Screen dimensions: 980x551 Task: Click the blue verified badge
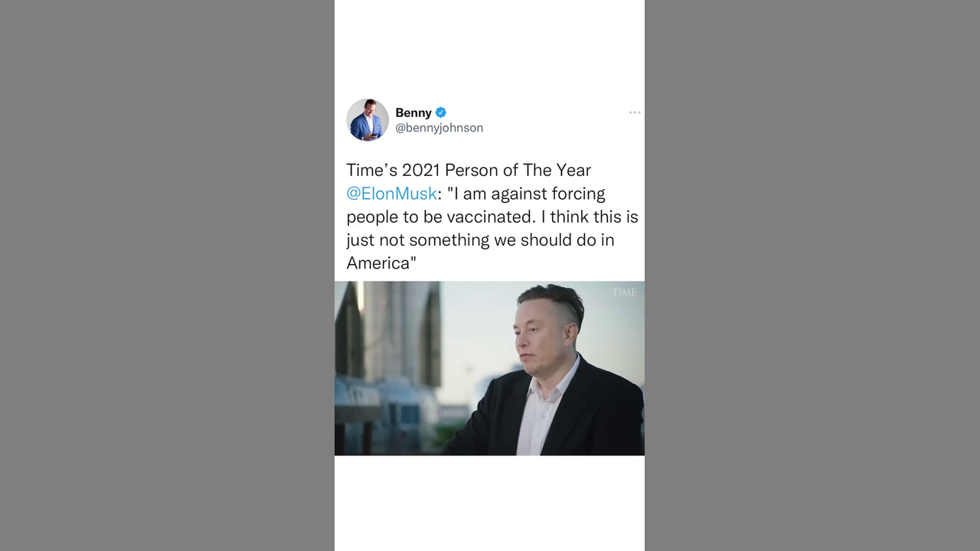pyautogui.click(x=441, y=112)
